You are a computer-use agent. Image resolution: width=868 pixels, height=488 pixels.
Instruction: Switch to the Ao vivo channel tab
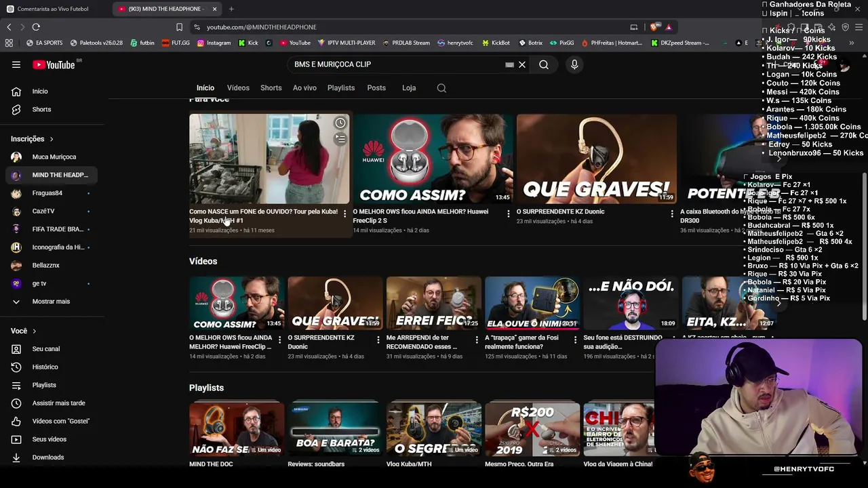click(x=304, y=88)
